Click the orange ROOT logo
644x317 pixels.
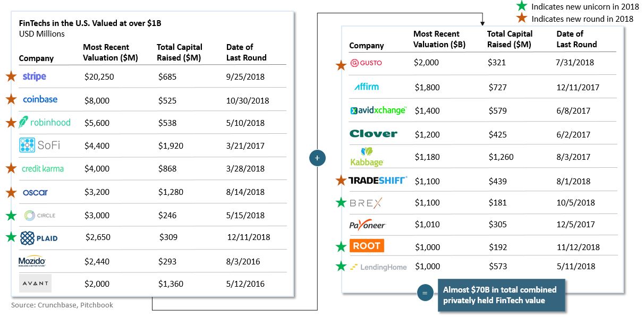(x=367, y=246)
